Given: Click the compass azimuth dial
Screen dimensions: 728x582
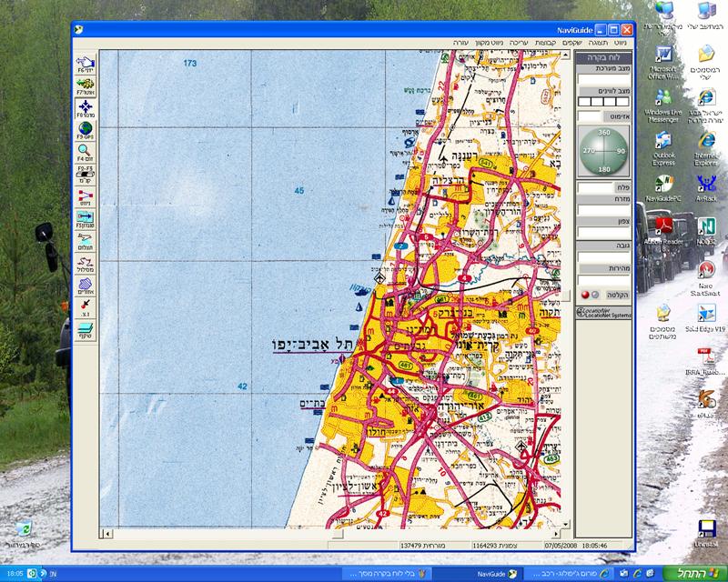Looking at the screenshot, I should 603,150.
